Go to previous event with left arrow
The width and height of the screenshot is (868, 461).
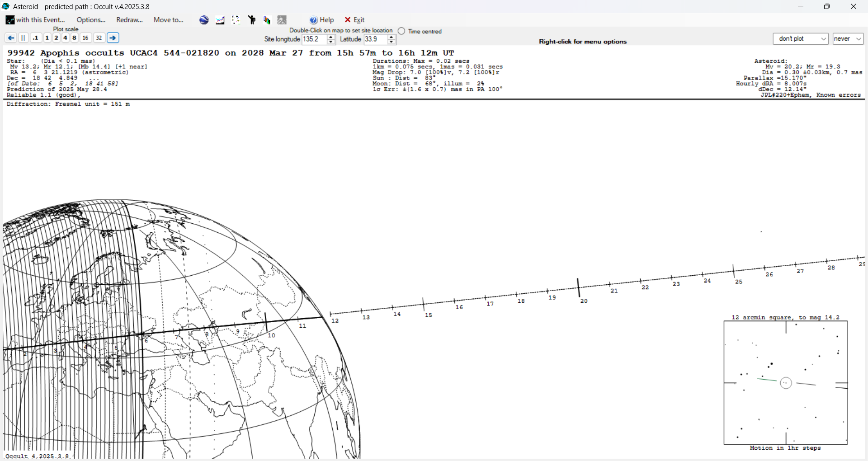(11, 38)
